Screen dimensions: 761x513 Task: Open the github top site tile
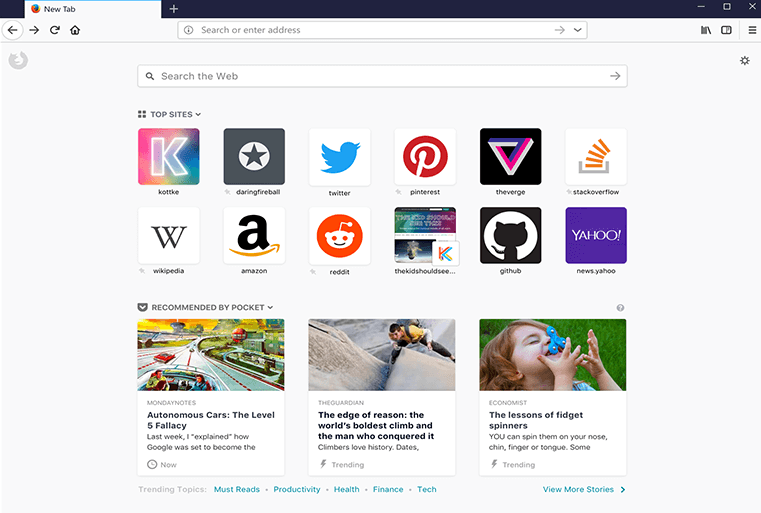coord(511,236)
